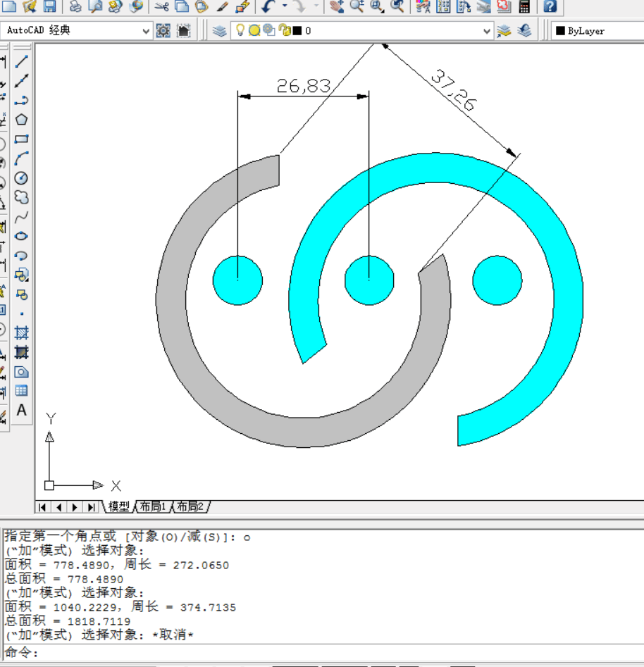Click the jump-to-last-tab arrow button
The width and height of the screenshot is (644, 667).
pos(90,507)
